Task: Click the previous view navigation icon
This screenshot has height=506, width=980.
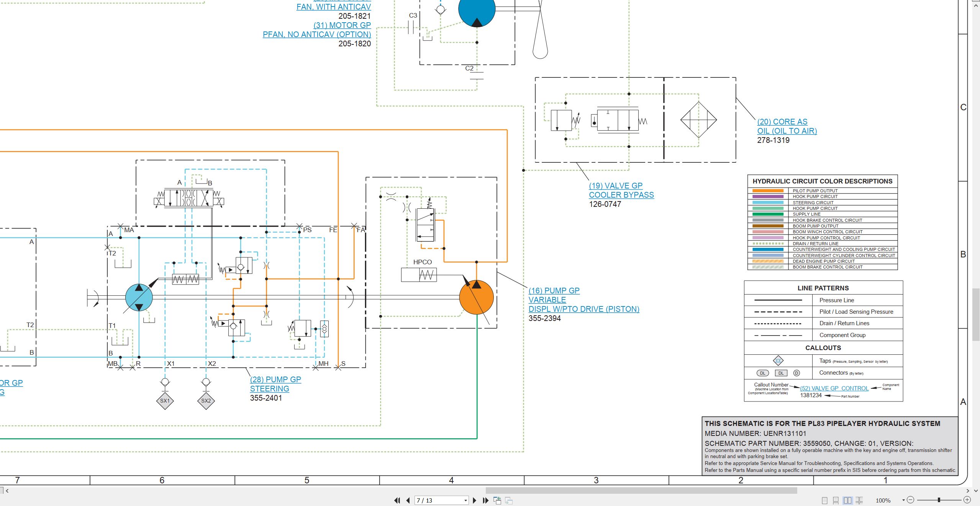Action: [497, 500]
